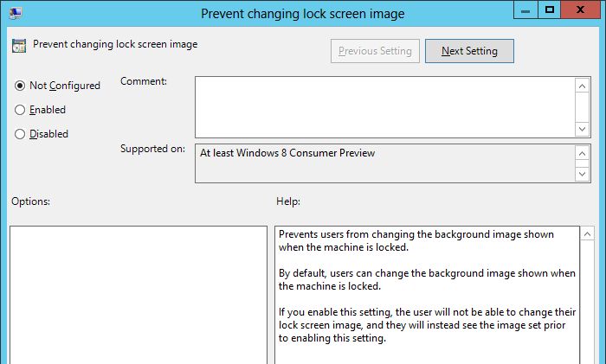Click Comment box scroll down arrow

tap(583, 129)
